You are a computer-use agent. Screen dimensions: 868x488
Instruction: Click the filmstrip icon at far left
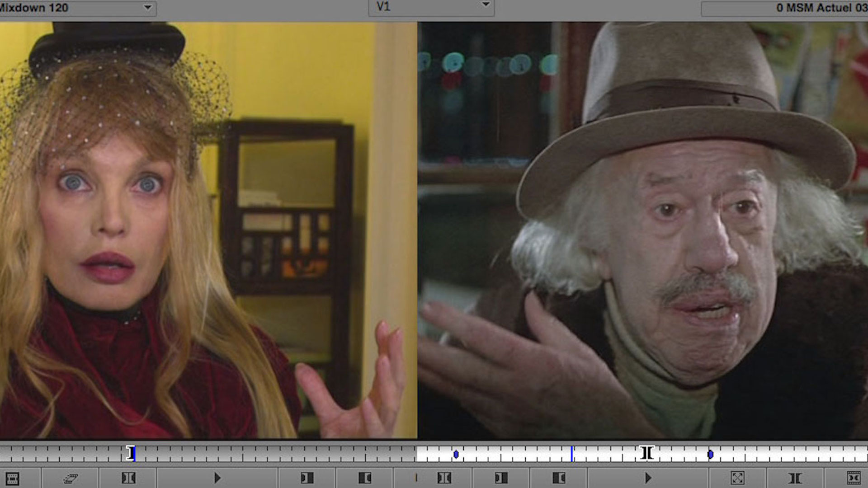click(13, 478)
